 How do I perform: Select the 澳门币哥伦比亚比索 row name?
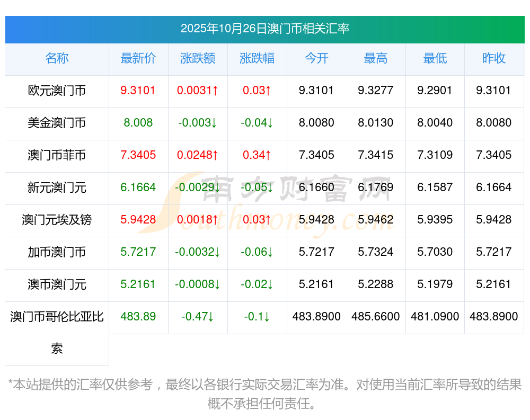57,333
